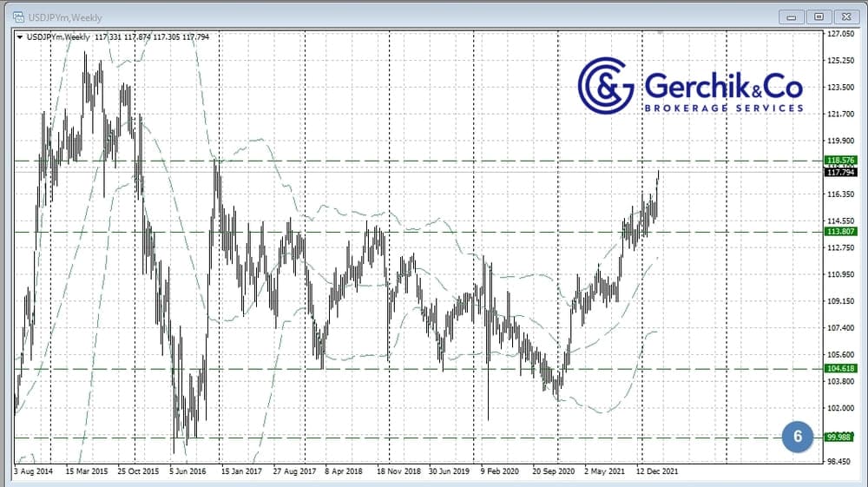Click the Gerchik & Co circular logo emblem

(x=606, y=85)
